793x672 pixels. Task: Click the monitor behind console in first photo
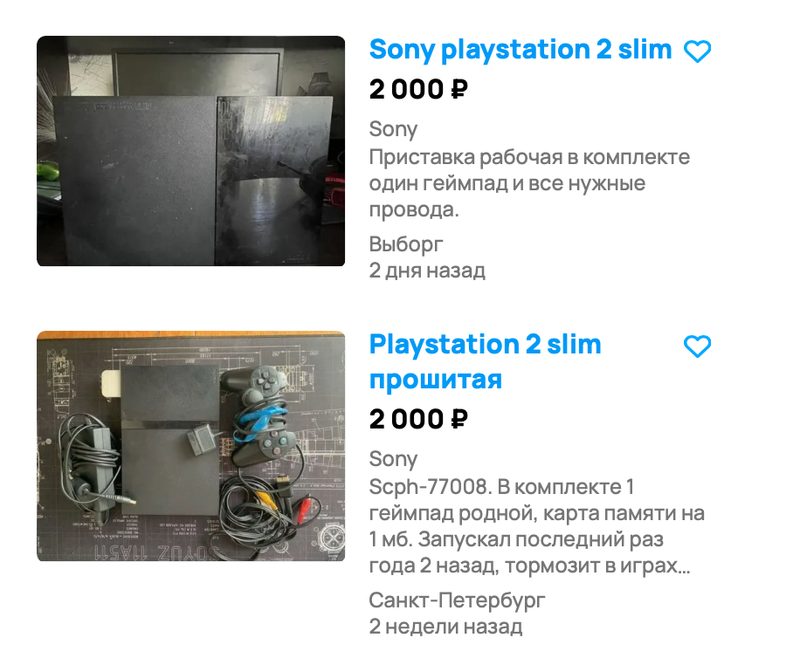pyautogui.click(x=197, y=72)
